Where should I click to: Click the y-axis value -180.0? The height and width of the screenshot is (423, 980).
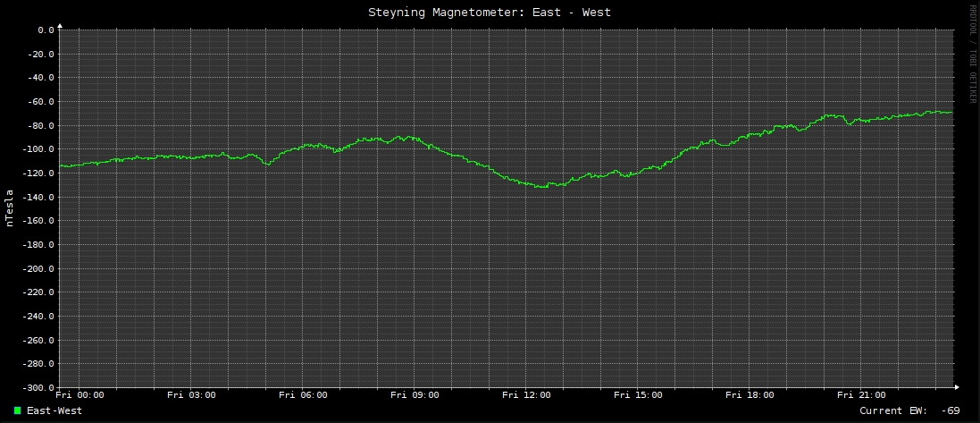pos(38,245)
